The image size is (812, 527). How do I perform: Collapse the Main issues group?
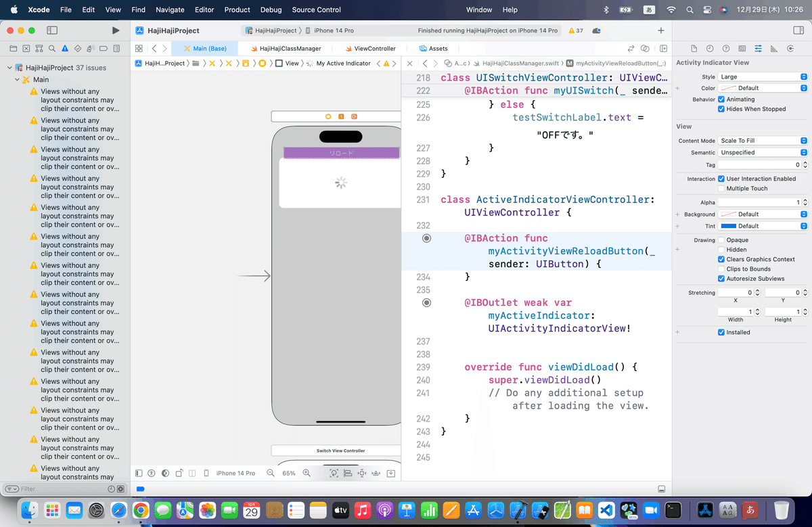[x=18, y=79]
